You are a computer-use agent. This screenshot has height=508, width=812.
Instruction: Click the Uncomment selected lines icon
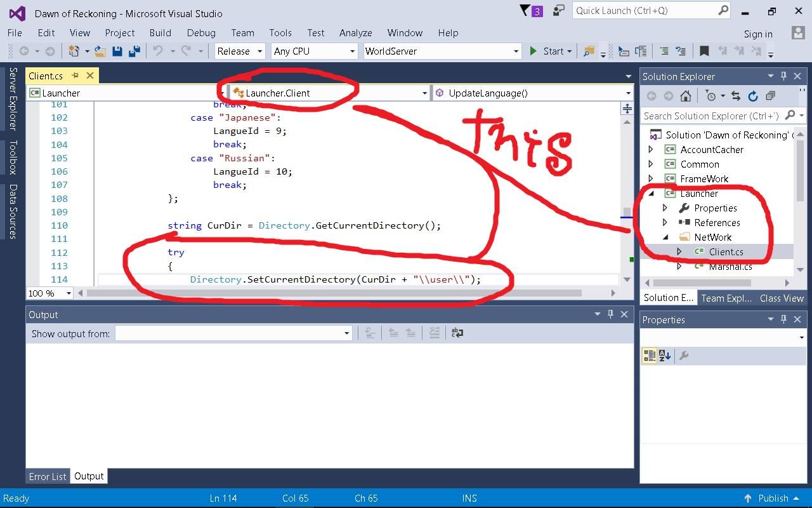pyautogui.click(x=681, y=51)
